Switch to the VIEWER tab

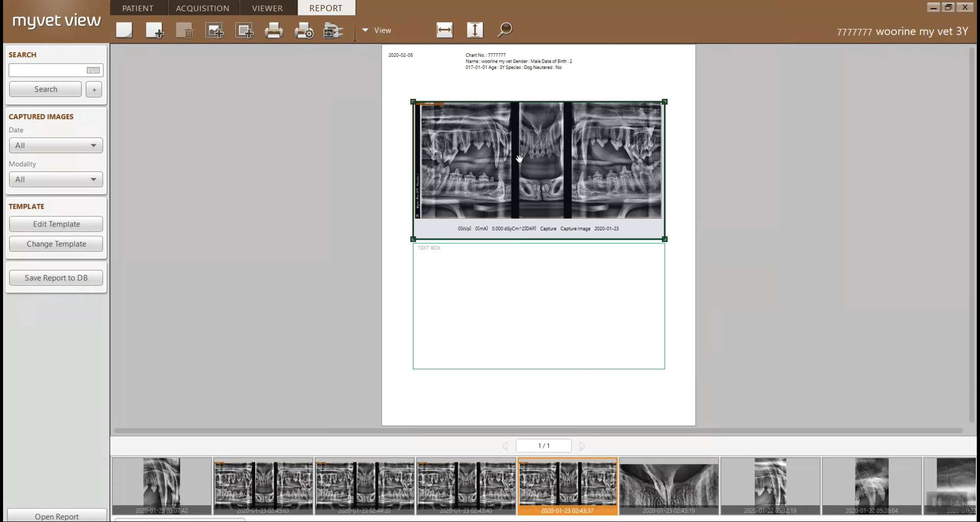pos(267,8)
